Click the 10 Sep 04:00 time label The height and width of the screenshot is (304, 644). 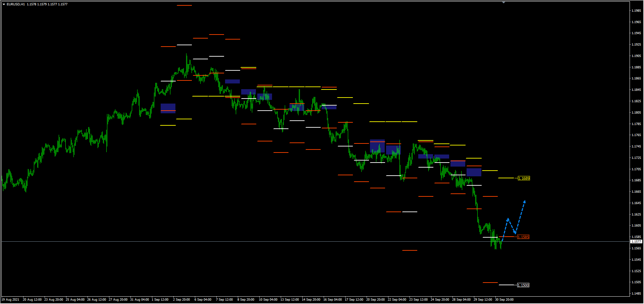(x=268, y=300)
